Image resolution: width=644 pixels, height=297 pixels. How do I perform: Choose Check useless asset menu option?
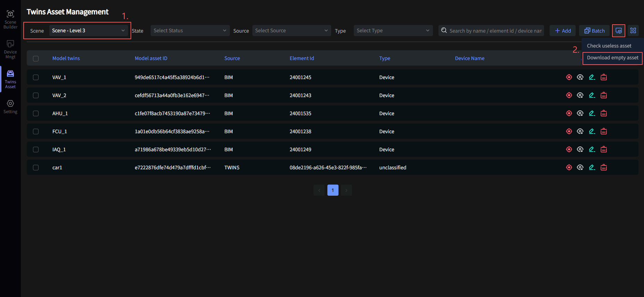pyautogui.click(x=609, y=46)
